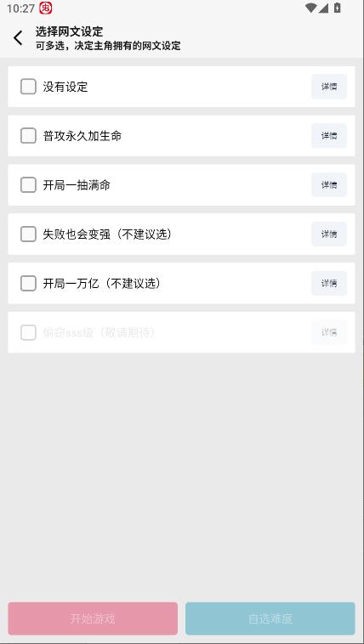Tap the back arrow icon
This screenshot has width=364, height=644.
[18, 37]
